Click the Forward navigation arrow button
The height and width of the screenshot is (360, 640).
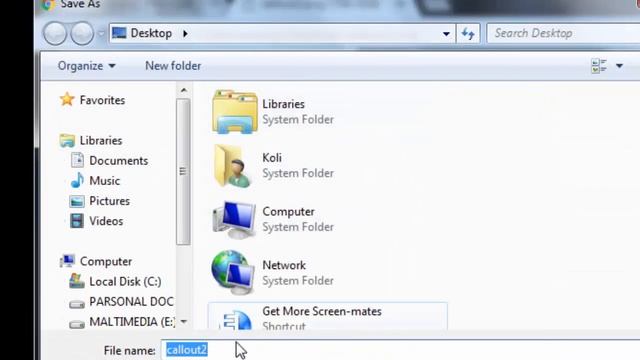click(82, 33)
